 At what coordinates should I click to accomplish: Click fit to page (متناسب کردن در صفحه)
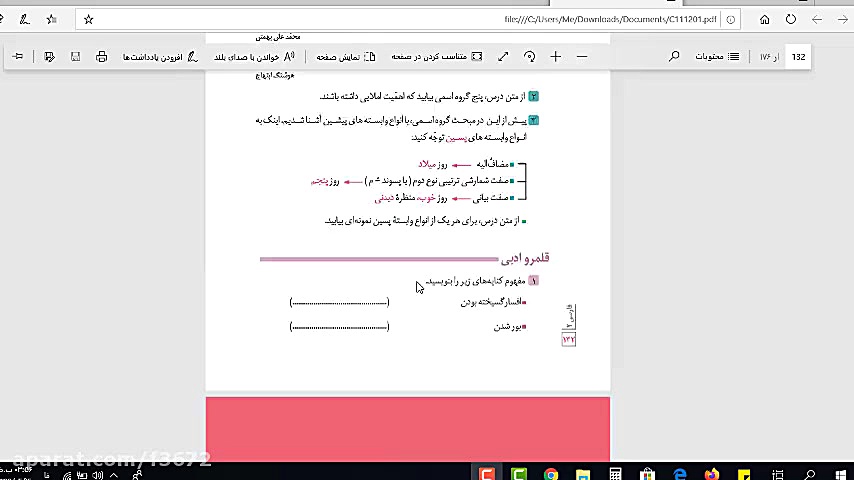437,57
